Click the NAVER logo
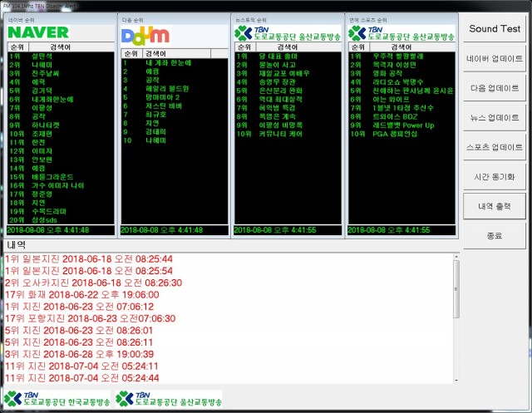 [37, 32]
